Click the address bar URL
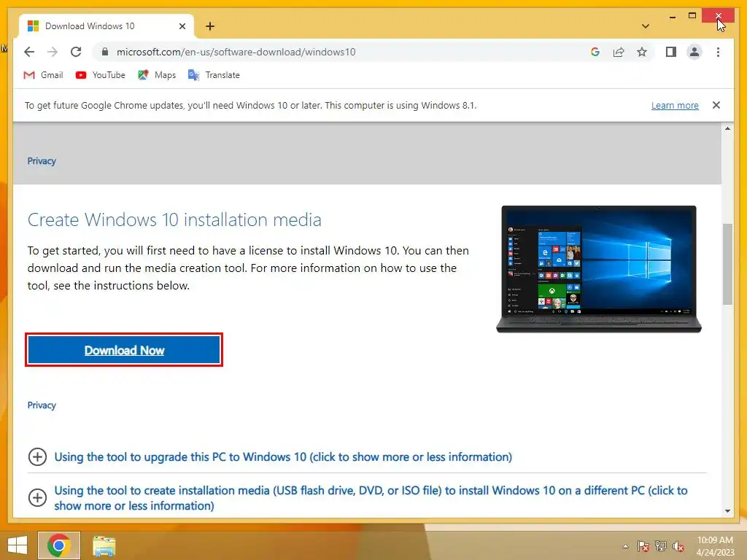 point(236,52)
